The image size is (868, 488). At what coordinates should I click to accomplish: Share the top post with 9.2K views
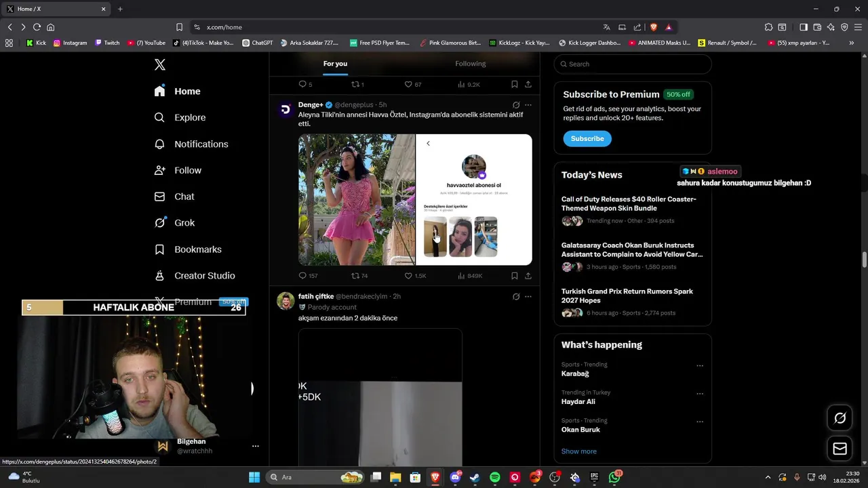click(x=528, y=85)
